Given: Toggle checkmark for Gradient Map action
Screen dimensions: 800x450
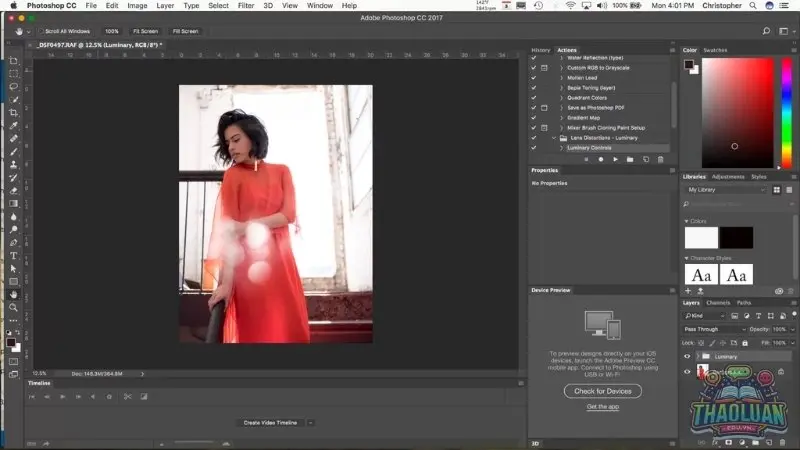Looking at the screenshot, I should 534,118.
